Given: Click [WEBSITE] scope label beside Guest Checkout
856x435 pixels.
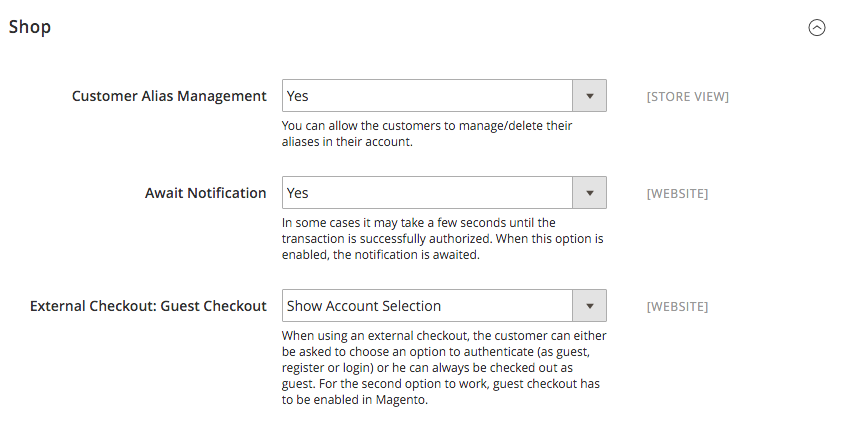Looking at the screenshot, I should pyautogui.click(x=677, y=307).
